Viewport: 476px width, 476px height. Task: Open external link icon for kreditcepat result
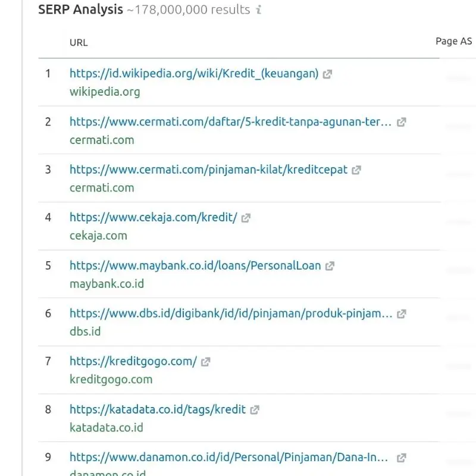pos(356,170)
